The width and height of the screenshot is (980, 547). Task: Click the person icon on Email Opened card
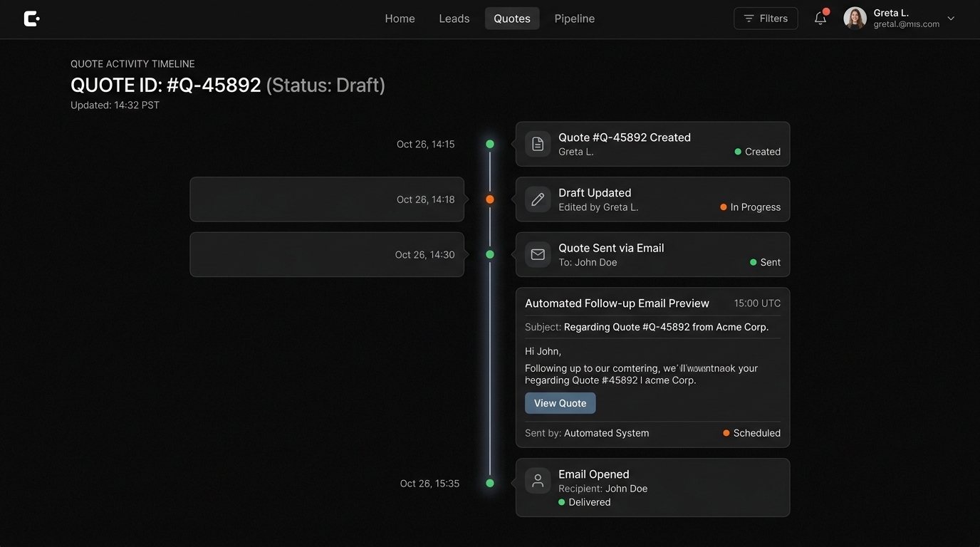538,481
